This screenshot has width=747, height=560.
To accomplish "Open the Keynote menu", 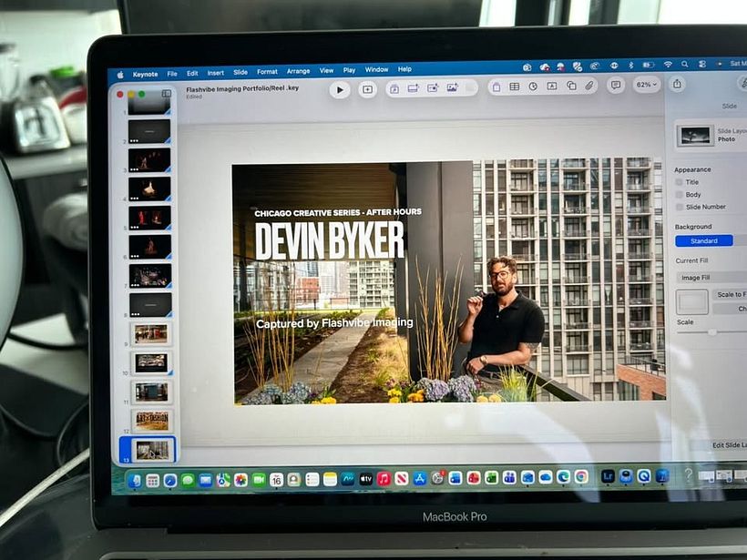I will pos(146,75).
